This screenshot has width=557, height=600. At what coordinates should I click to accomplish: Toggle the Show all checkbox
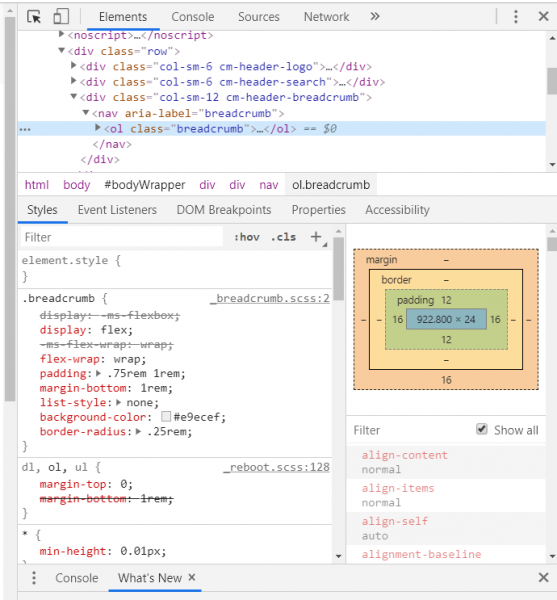(482, 429)
